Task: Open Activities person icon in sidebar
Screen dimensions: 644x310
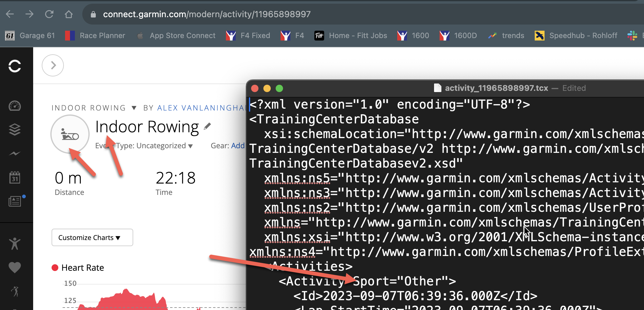Action: pos(15,244)
